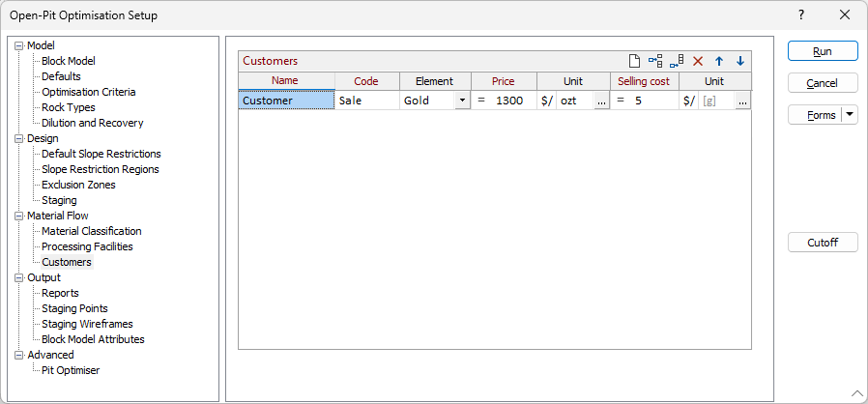Screen dimensions: 868x404
Task: Open the price unit ellipsis button next to ozt
Action: [x=602, y=101]
